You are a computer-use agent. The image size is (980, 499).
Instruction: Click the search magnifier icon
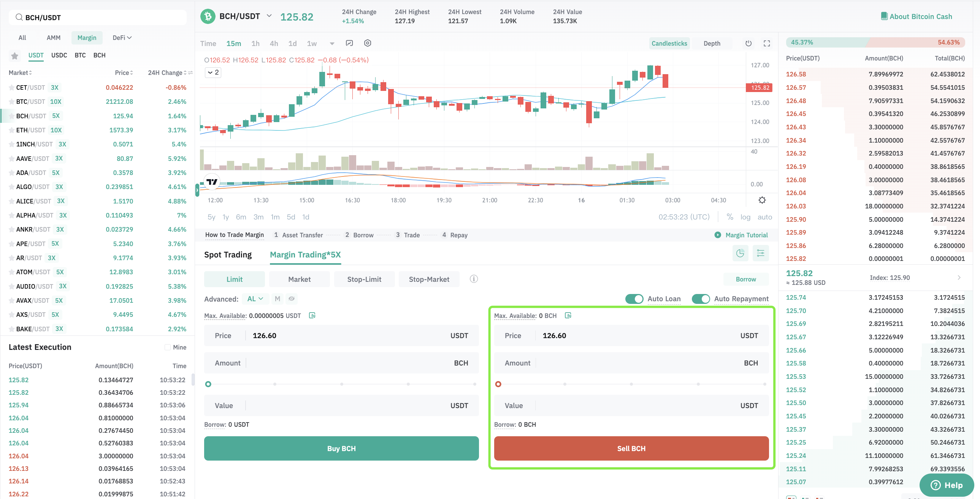[19, 17]
